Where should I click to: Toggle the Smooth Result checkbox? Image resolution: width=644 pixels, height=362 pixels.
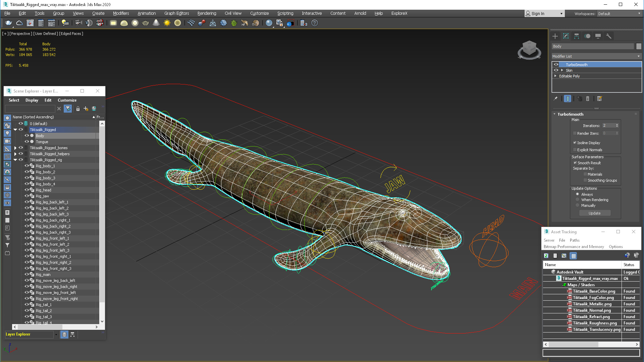[x=575, y=163]
